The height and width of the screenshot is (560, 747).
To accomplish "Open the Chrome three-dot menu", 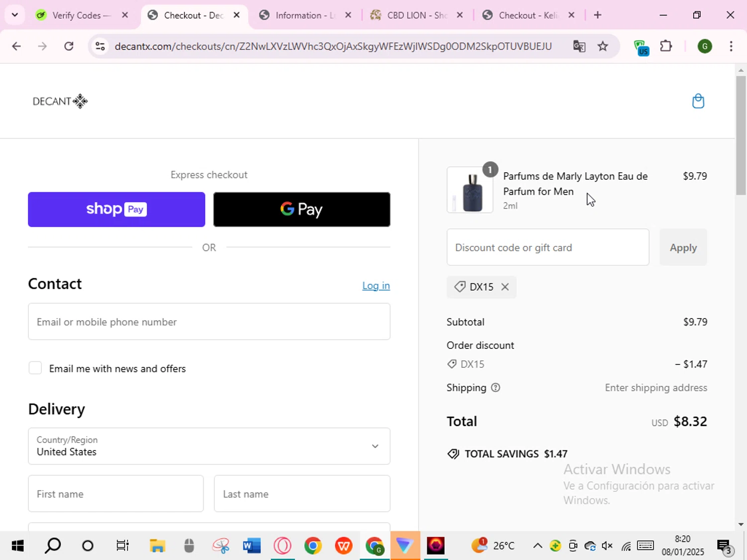I will pos(731,46).
